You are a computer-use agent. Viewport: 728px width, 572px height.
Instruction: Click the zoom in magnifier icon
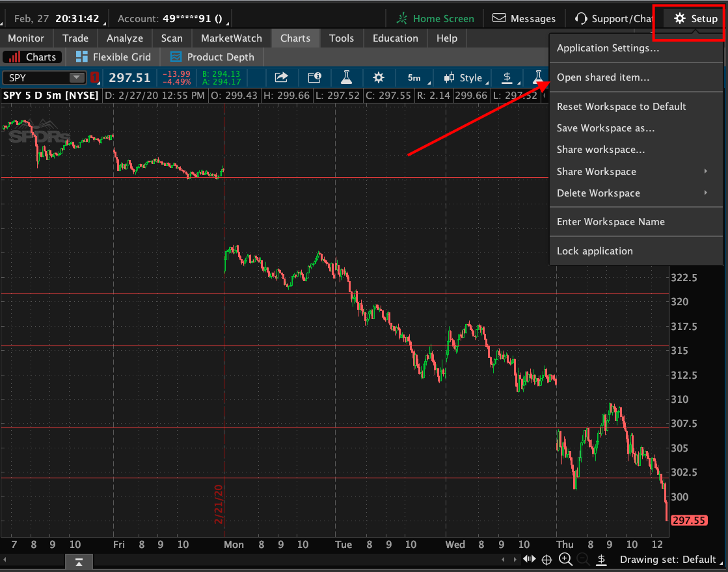(565, 559)
